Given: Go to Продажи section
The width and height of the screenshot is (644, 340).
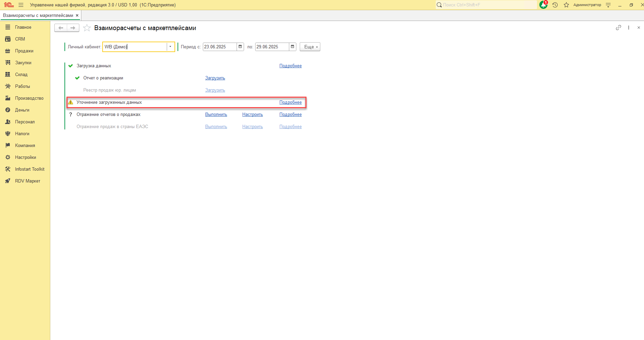Looking at the screenshot, I should click(25, 51).
